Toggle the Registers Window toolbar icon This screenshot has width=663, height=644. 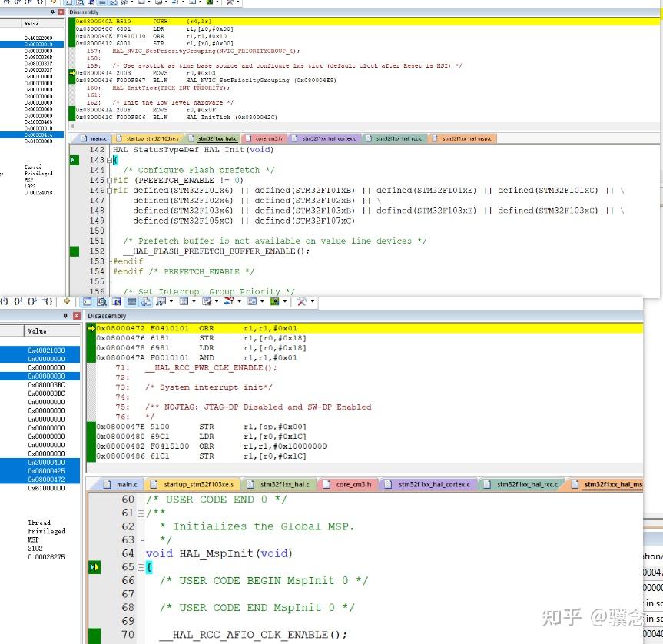pyautogui.click(x=131, y=301)
